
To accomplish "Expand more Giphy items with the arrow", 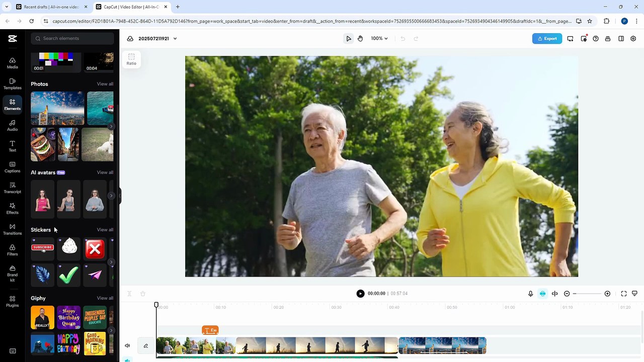I will pos(111,330).
